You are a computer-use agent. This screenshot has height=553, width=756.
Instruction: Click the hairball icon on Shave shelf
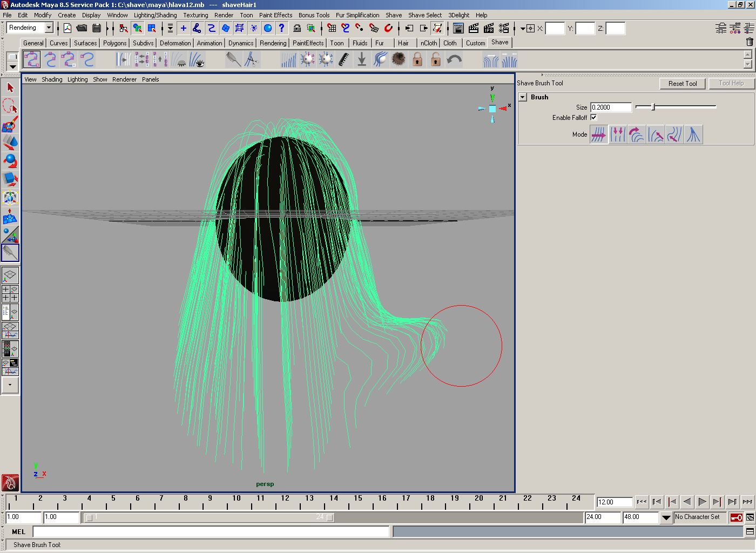399,59
